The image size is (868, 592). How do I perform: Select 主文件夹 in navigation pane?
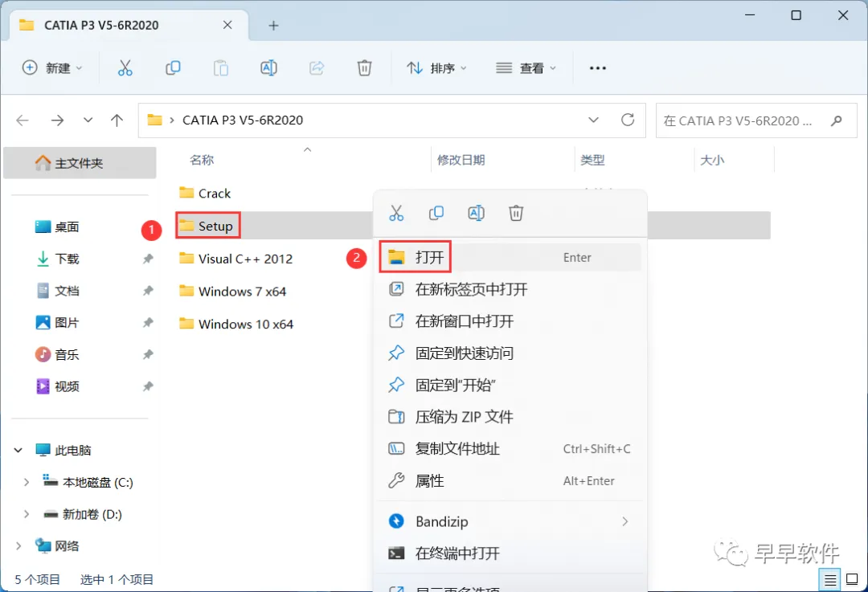point(80,163)
